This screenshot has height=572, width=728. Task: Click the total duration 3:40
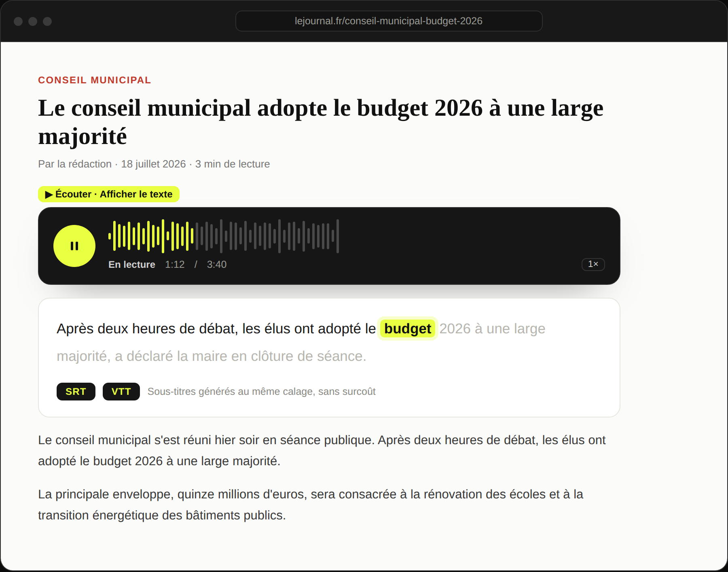(217, 265)
